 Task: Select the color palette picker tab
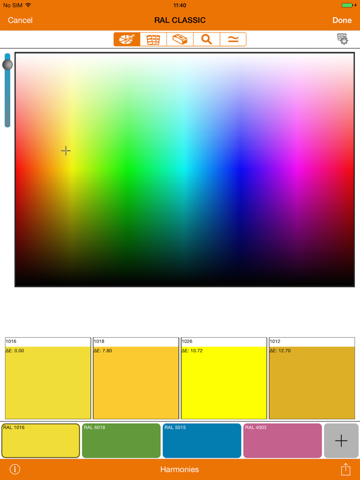coord(127,39)
